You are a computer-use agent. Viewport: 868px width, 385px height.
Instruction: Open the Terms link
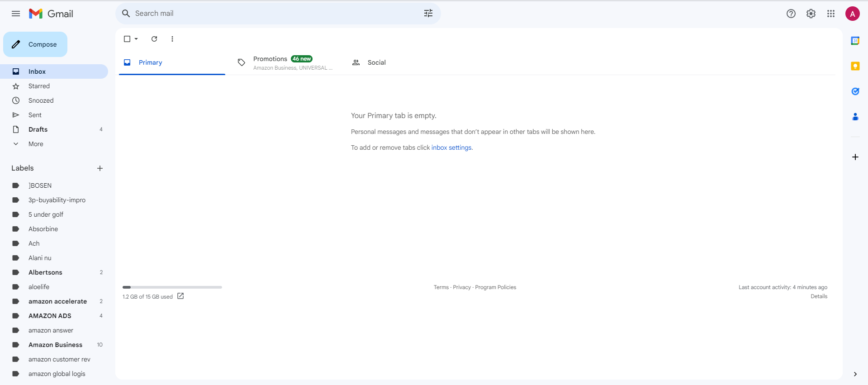[441, 287]
